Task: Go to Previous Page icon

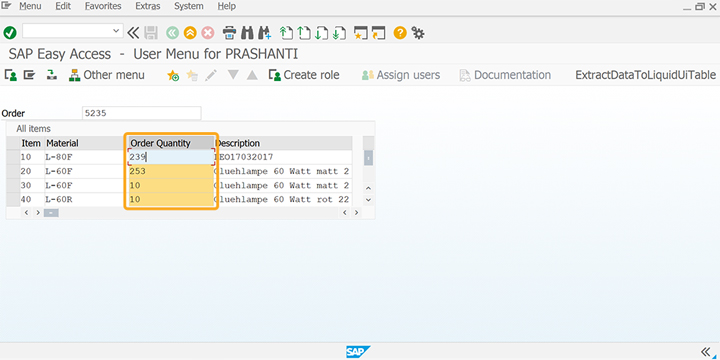Action: (304, 33)
